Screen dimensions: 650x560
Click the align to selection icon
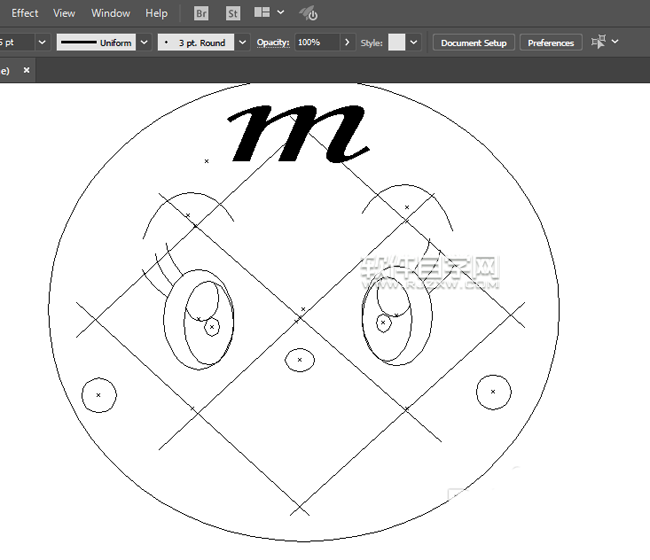coord(599,42)
